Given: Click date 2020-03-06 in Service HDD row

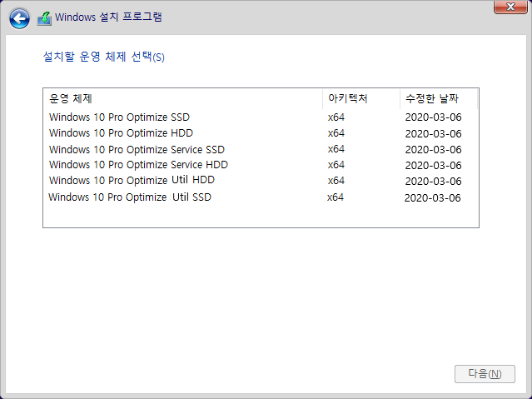Looking at the screenshot, I should [x=433, y=166].
